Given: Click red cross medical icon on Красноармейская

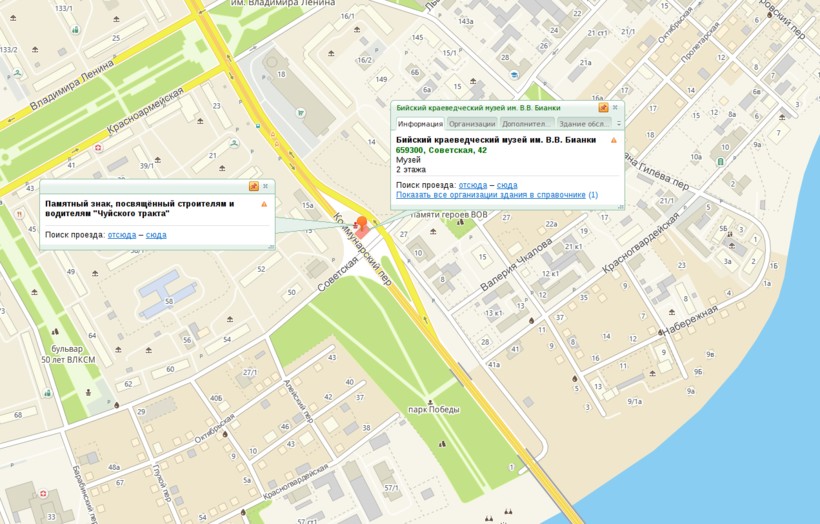Looking at the screenshot, I should click(x=98, y=148).
